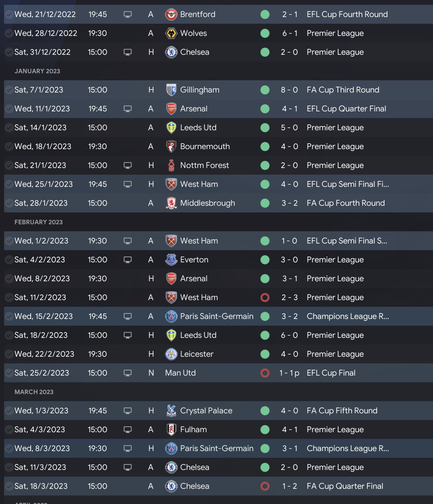Open the 8 - 0 Gillingham match result
The image size is (433, 504).
pyautogui.click(x=289, y=90)
